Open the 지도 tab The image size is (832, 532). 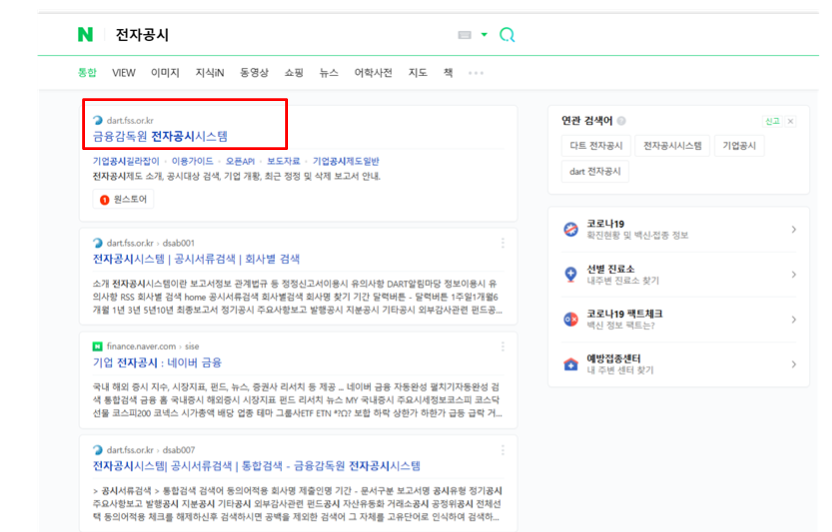(418, 73)
